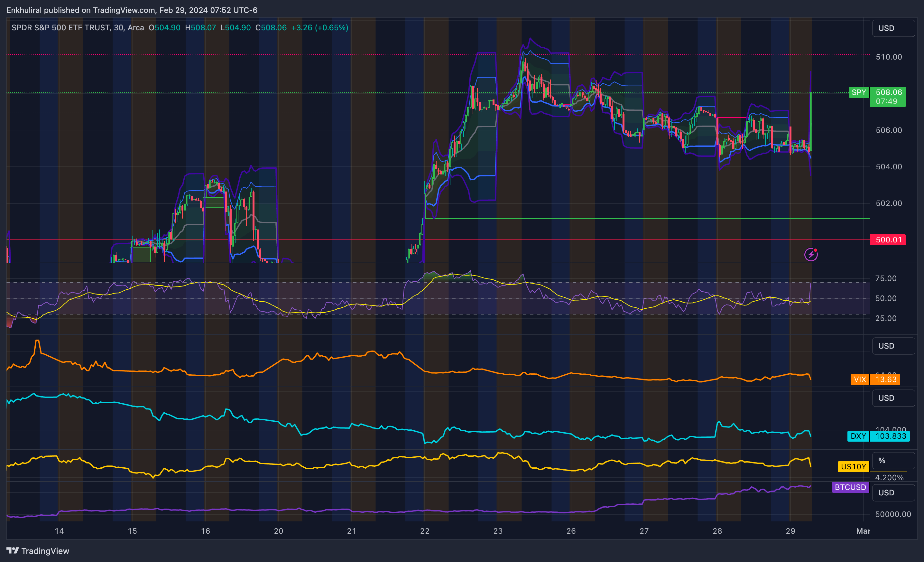
Task: Click the cyan DXY symbol tag
Action: [858, 436]
